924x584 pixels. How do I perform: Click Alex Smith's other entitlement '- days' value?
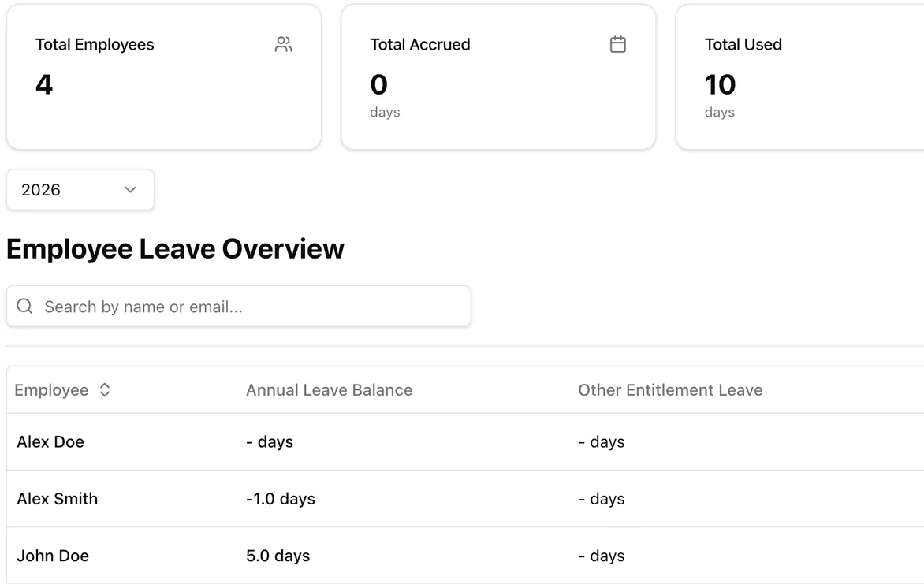pyautogui.click(x=602, y=499)
